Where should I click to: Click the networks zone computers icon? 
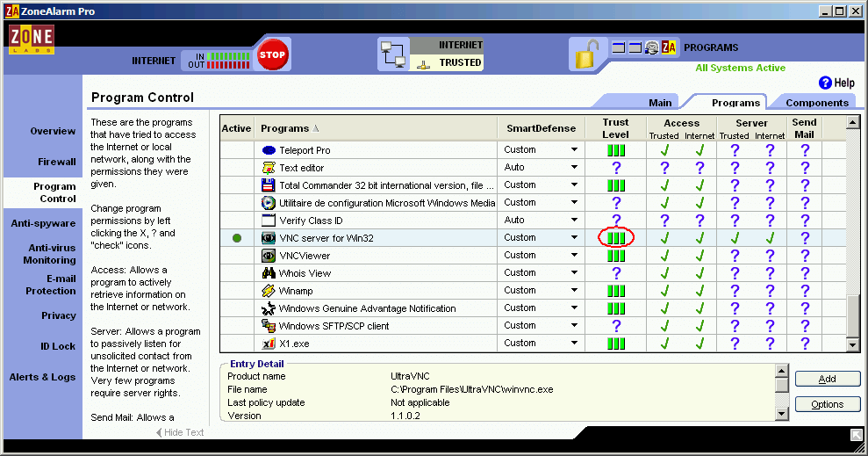point(393,54)
